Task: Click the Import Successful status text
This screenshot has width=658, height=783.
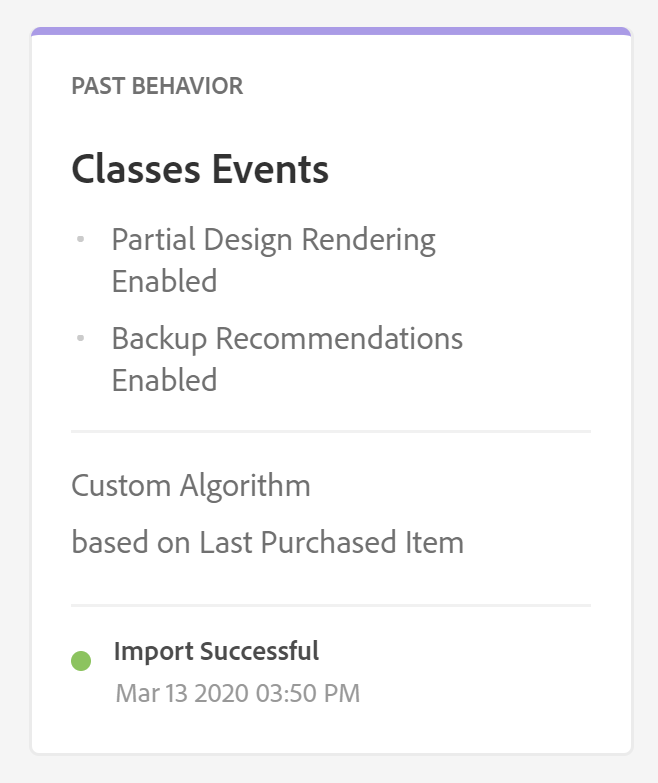Action: coord(216,651)
